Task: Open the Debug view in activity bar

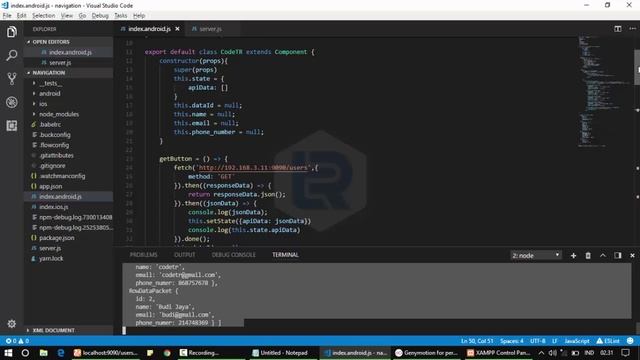Action: coord(12,102)
